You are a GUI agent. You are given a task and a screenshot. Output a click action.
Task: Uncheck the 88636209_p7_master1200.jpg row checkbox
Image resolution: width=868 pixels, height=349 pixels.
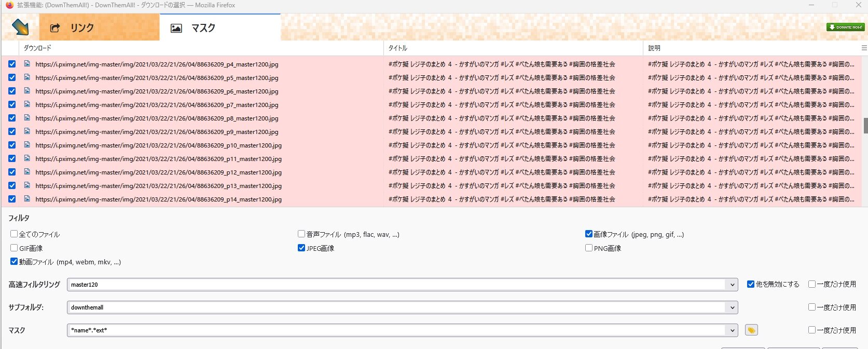(x=12, y=104)
